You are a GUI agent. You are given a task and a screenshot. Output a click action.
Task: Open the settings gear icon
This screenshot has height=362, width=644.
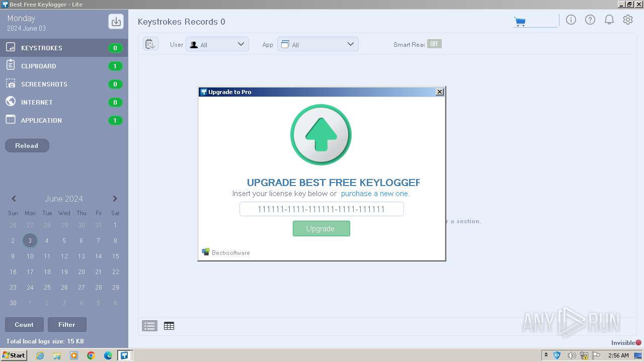click(x=628, y=20)
